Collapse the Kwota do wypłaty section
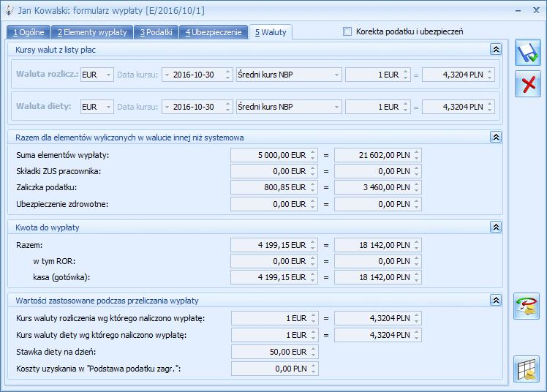547x392 pixels. tap(495, 227)
